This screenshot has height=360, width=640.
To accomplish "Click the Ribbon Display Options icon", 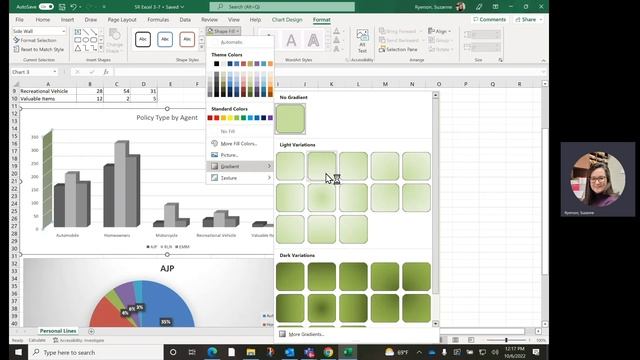I will [x=496, y=7].
